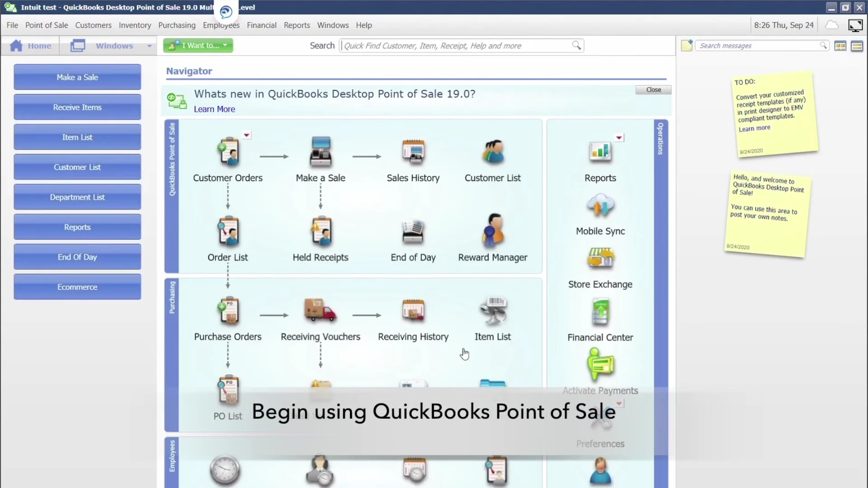Image resolution: width=868 pixels, height=488 pixels.
Task: Open Customer Orders icon in Navigator
Action: (229, 152)
